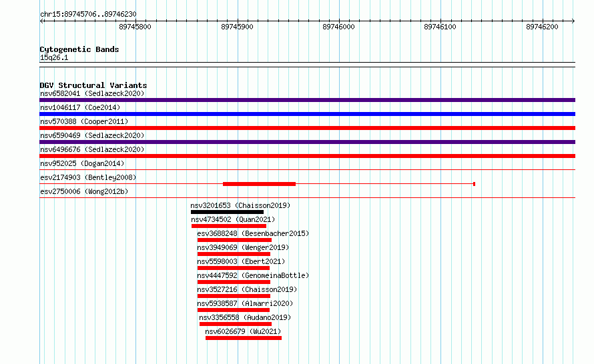Click the red bar under nsv6496676
Screen dimensions: 594x364
click(307, 156)
